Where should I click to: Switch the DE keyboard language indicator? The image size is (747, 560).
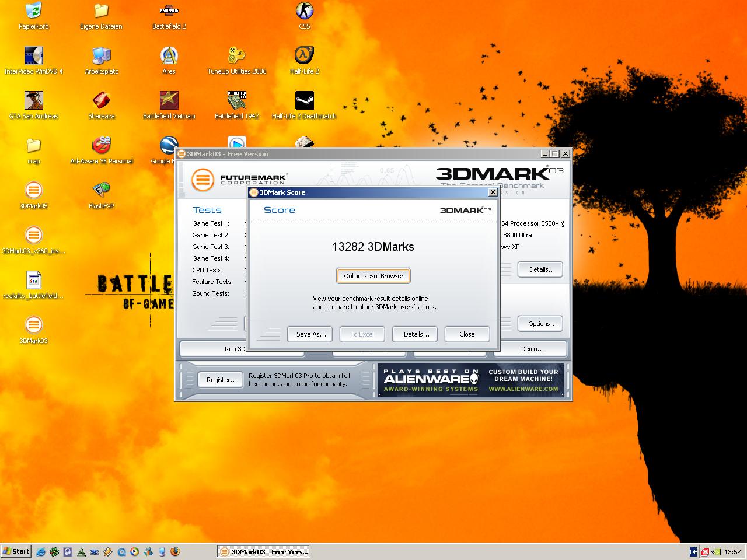(x=693, y=552)
